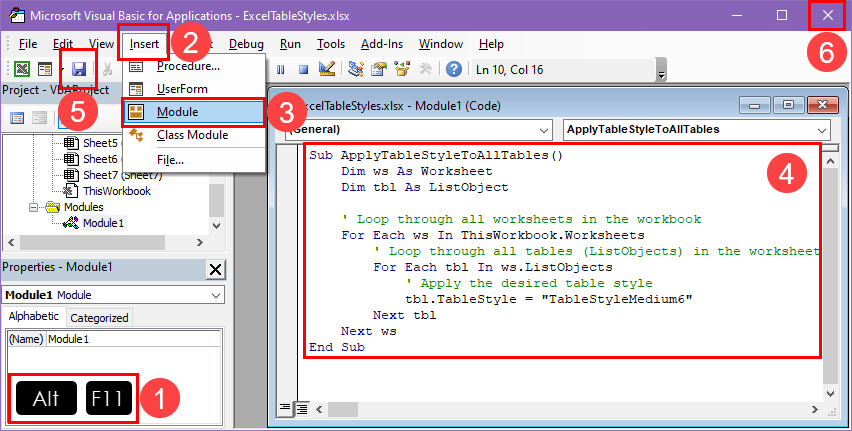Open the (General) object dropdown

coord(543,130)
